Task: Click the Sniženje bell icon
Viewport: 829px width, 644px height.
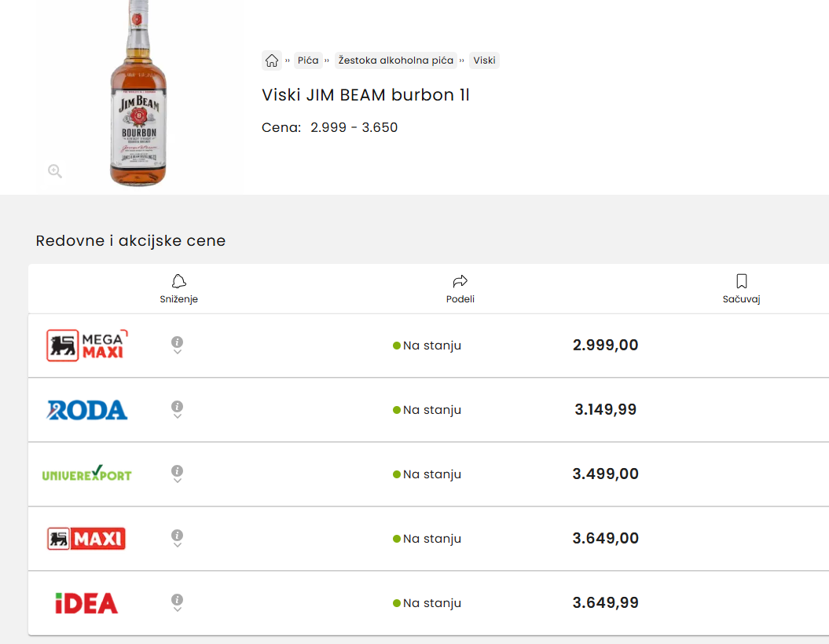Action: 179,281
